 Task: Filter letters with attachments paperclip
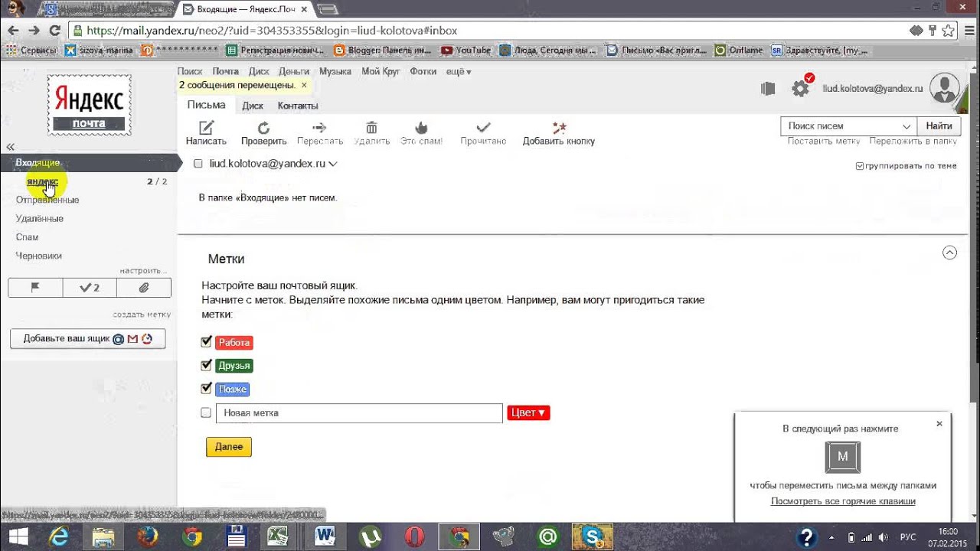[143, 288]
